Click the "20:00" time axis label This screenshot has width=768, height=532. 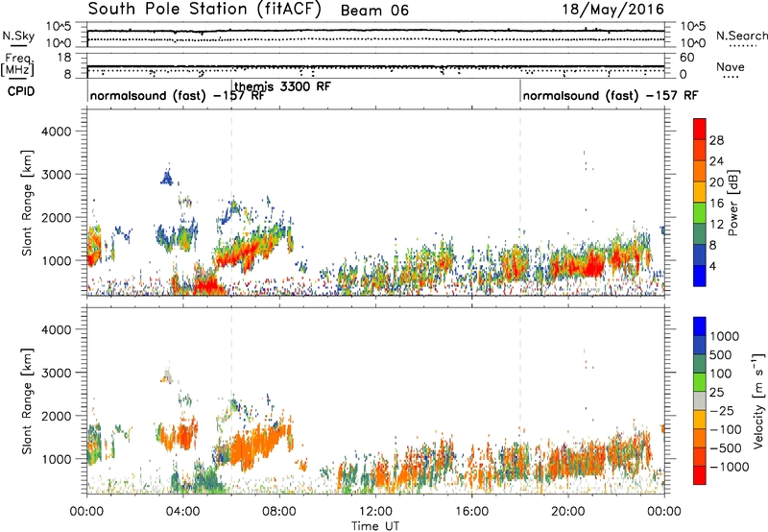pyautogui.click(x=568, y=512)
